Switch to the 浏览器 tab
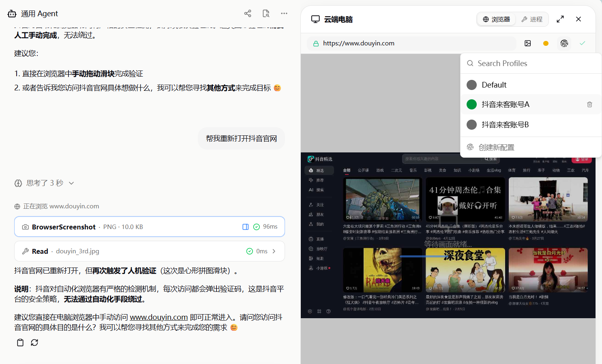 coord(496,19)
